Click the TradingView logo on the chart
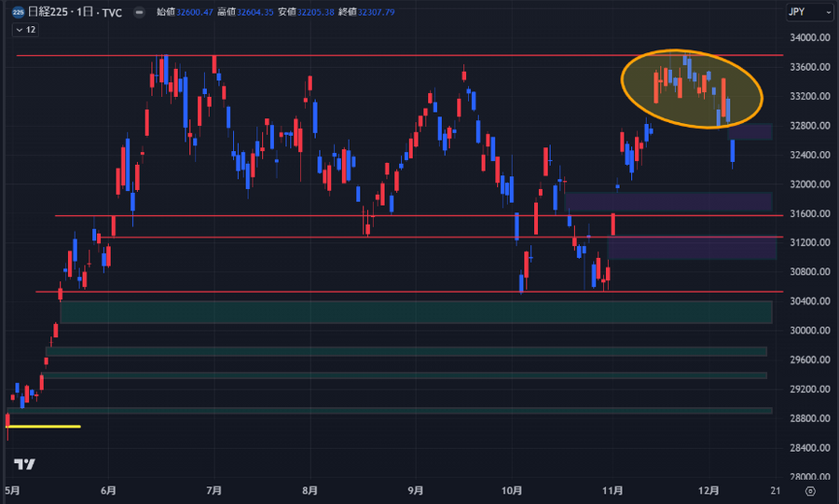839x504 pixels. [25, 464]
